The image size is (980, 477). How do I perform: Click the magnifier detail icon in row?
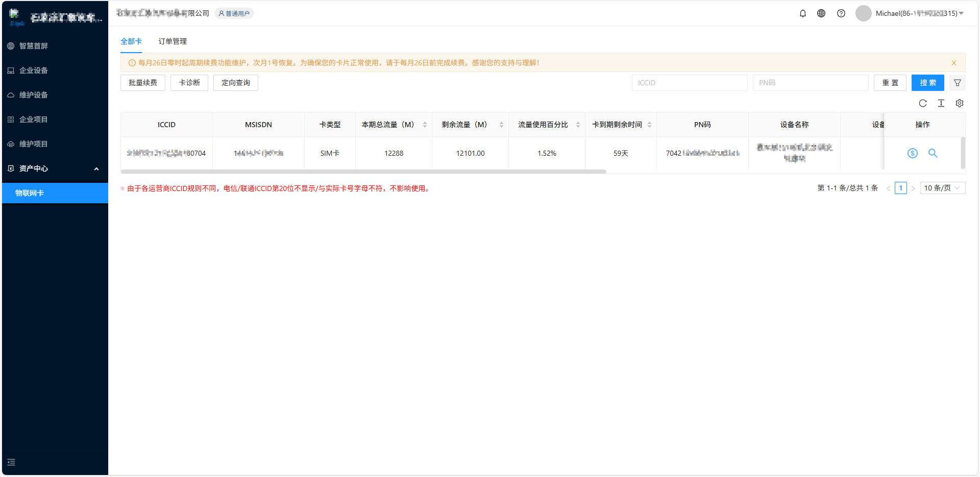[x=933, y=153]
